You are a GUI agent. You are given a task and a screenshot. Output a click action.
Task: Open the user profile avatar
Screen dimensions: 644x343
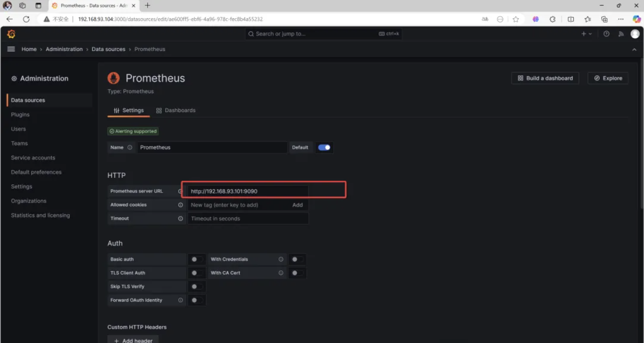(635, 34)
